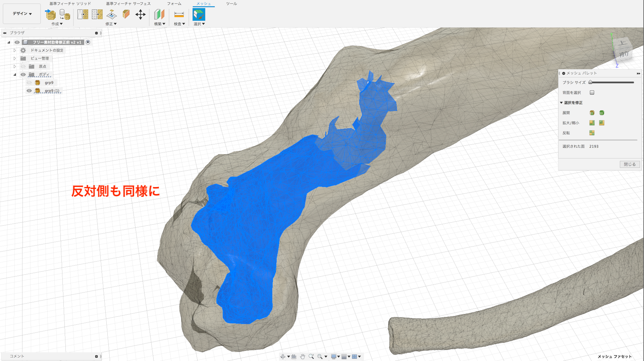Collapse the root component tree node
Viewport: 644px width, 361px height.
point(9,42)
